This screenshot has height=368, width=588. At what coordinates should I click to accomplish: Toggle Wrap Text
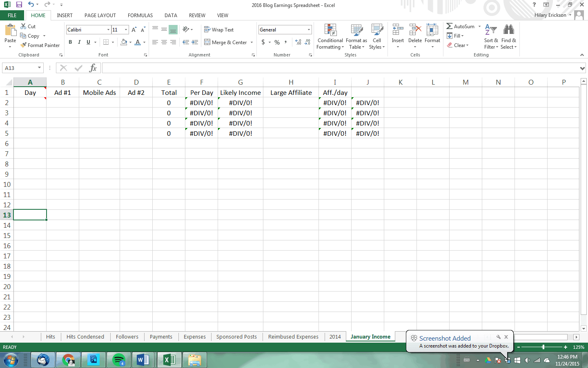(x=219, y=29)
